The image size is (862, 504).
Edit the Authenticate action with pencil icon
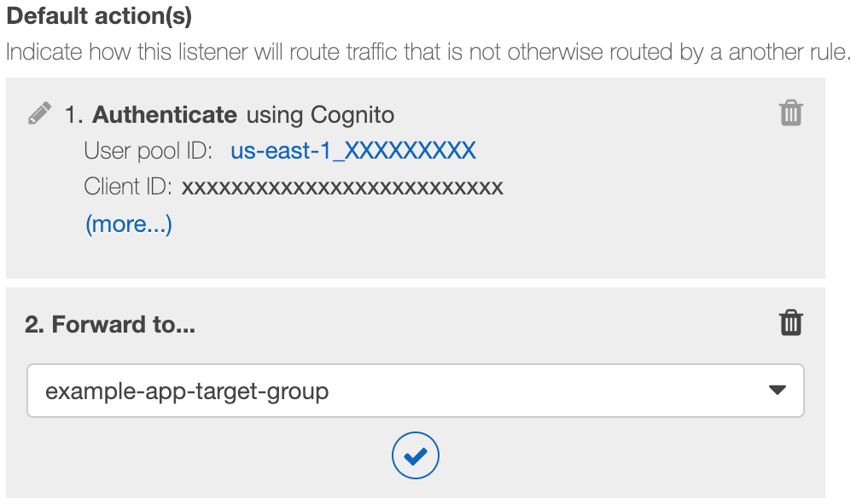40,113
